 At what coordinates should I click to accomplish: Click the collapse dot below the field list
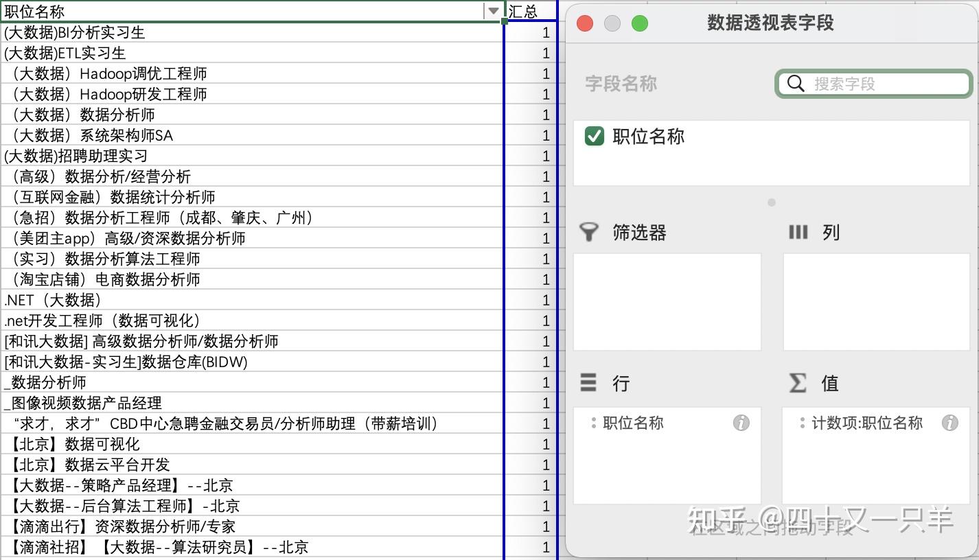[771, 202]
